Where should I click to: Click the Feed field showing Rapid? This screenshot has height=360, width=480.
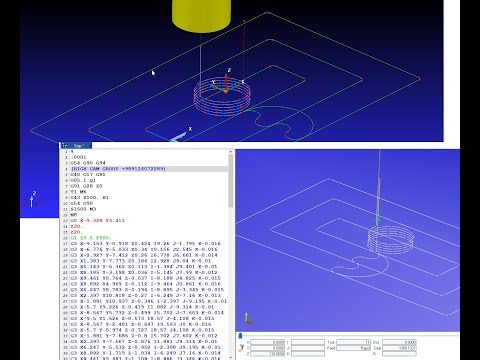(x=354, y=348)
